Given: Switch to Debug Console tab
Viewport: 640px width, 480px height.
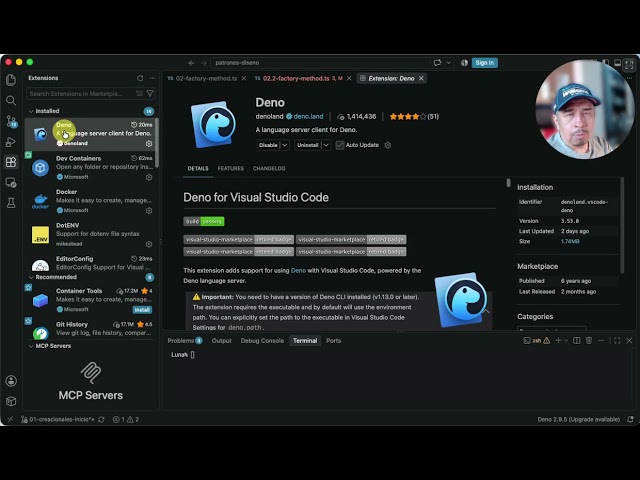Looking at the screenshot, I should (262, 340).
